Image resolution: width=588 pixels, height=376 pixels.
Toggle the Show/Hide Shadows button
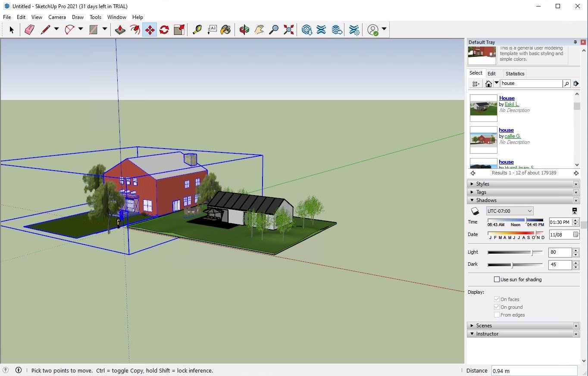pyautogui.click(x=575, y=211)
